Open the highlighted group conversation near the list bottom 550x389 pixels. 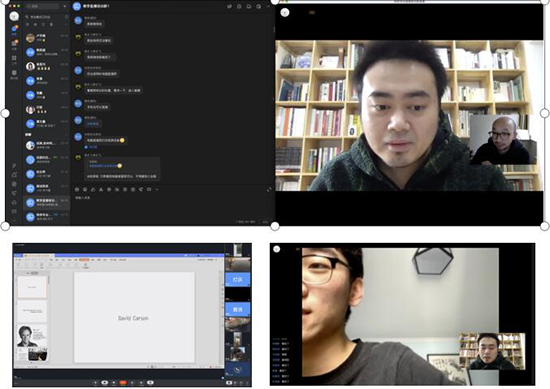coord(46,202)
